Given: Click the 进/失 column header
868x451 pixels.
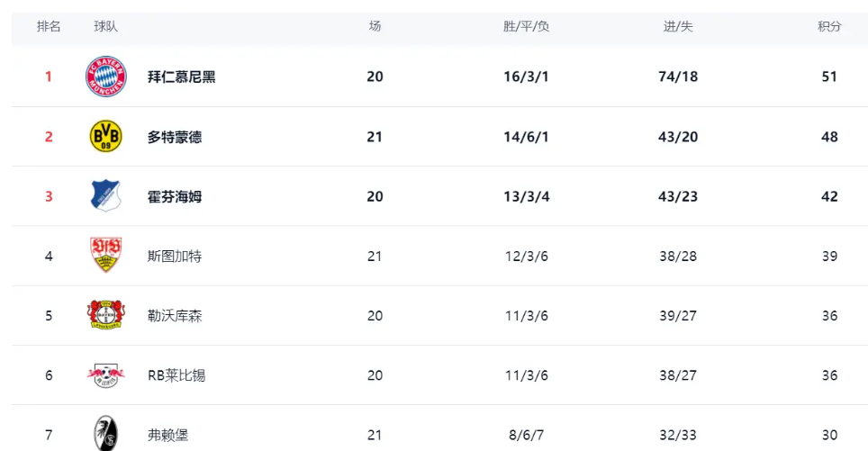Looking at the screenshot, I should coord(678,27).
